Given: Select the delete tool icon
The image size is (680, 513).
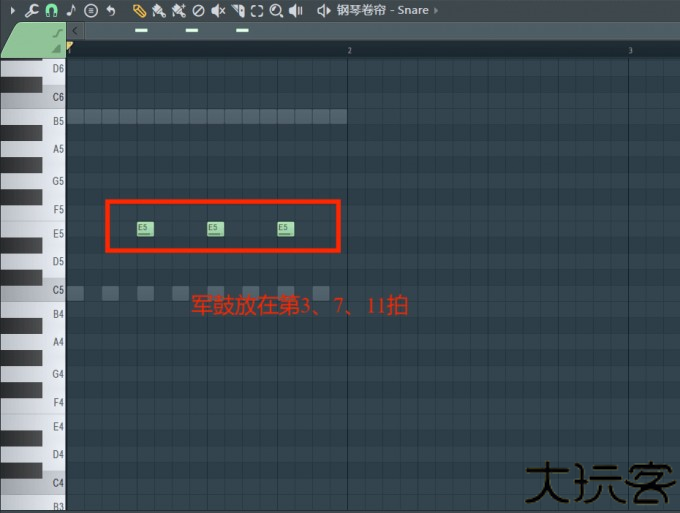Looking at the screenshot, I should pyautogui.click(x=198, y=10).
